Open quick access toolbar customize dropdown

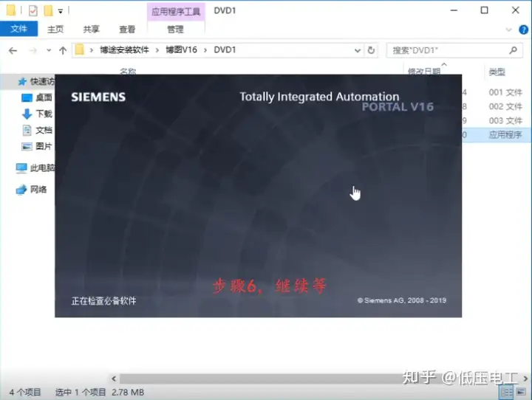61,11
